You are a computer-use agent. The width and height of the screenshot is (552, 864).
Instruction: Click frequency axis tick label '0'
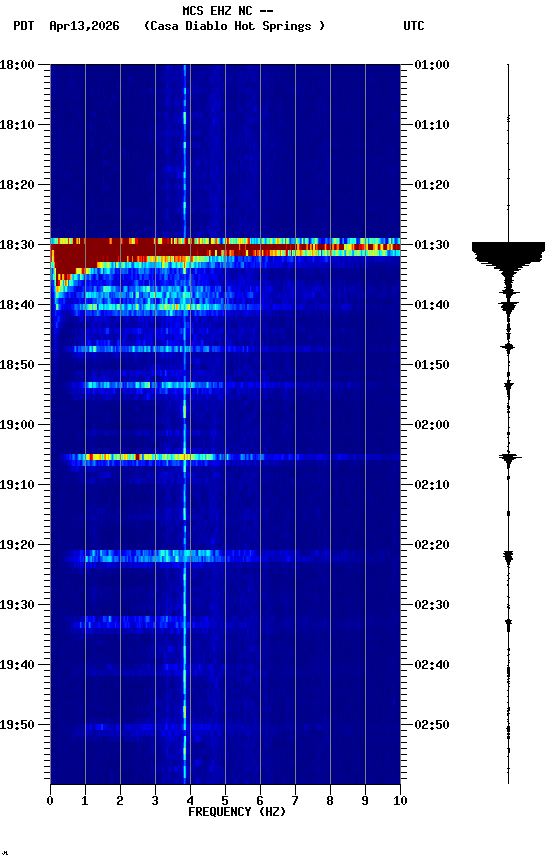click(x=50, y=801)
